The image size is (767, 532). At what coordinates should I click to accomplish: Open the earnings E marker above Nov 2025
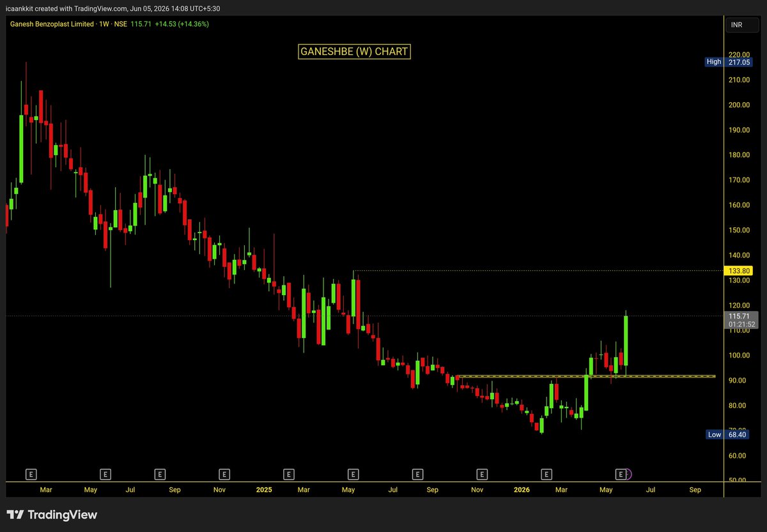(x=482, y=474)
